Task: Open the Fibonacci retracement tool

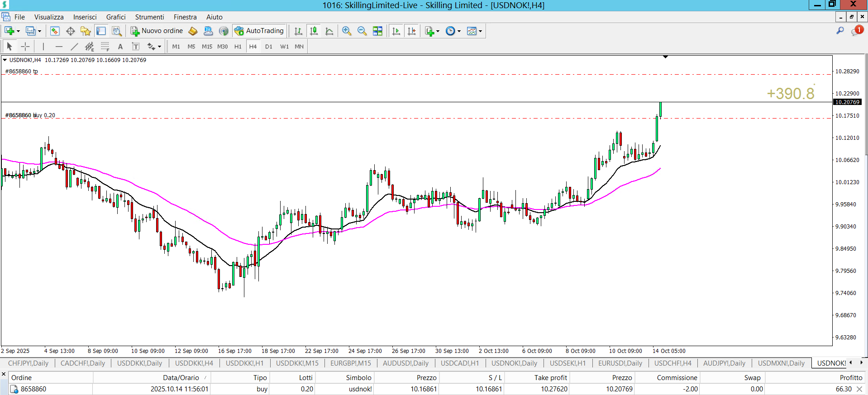Action: [x=105, y=47]
